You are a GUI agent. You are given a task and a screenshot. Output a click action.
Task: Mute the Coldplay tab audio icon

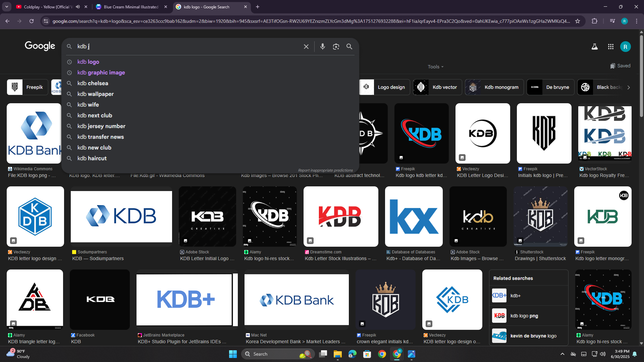(x=78, y=7)
